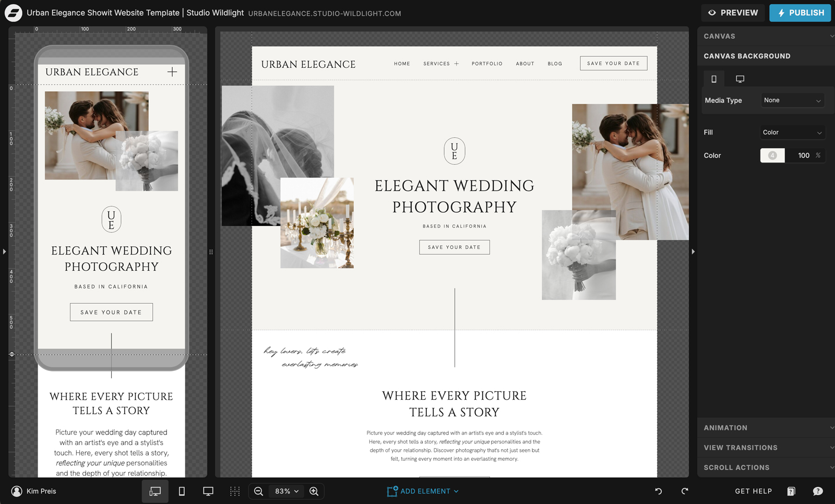Click the Showit logo in top-left corner

[13, 13]
